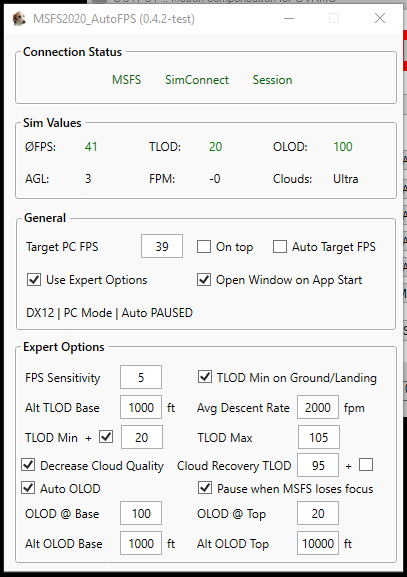This screenshot has height=577, width=407.
Task: Select the TLOD Max input box
Action: tap(319, 437)
